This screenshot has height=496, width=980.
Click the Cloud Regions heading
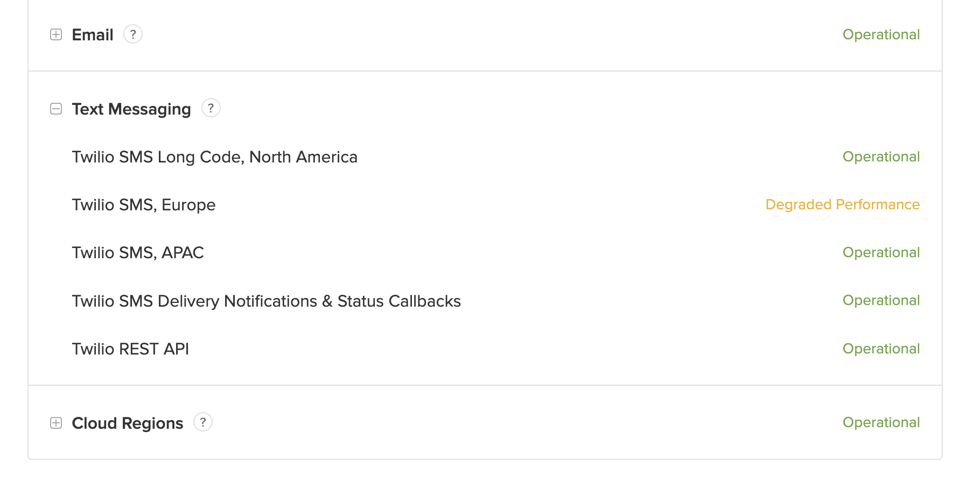click(x=128, y=423)
